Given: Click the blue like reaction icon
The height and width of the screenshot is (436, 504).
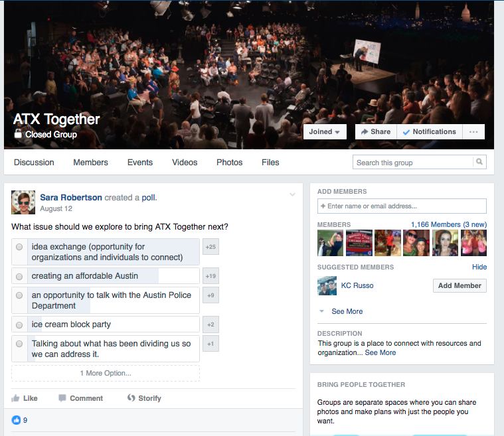Looking at the screenshot, I should point(16,420).
